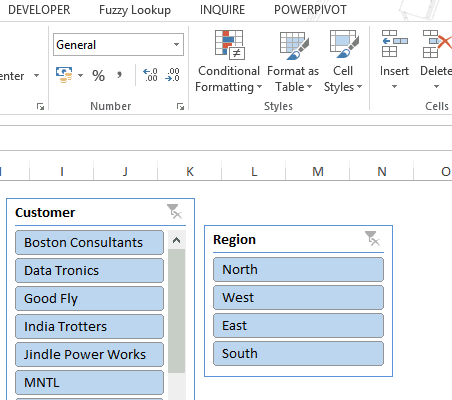Switch to the POWERPIVOT tab

pyautogui.click(x=310, y=10)
